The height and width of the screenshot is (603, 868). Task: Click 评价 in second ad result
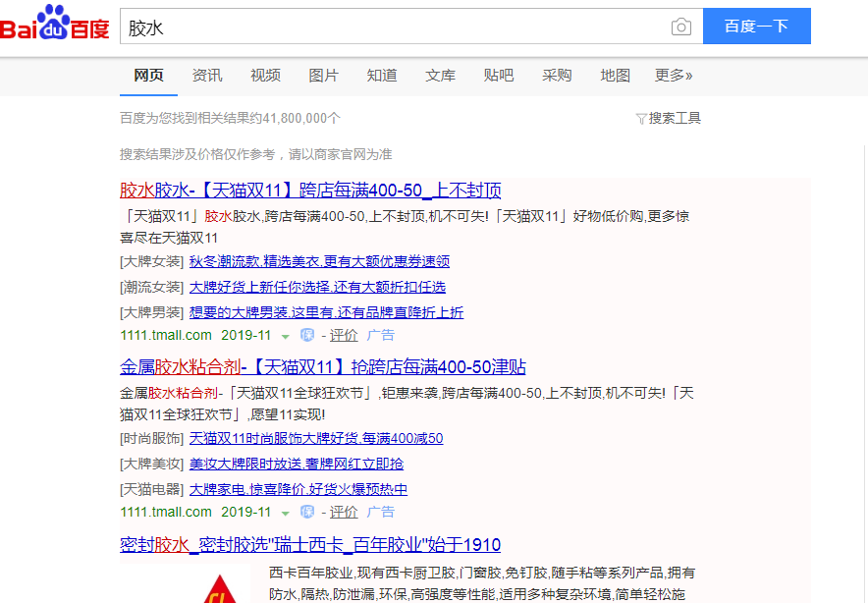coord(344,512)
